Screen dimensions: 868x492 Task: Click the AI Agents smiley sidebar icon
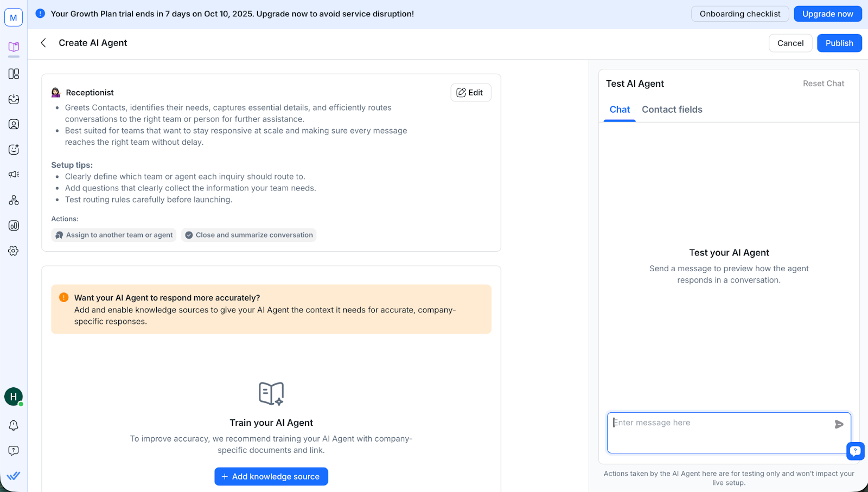point(14,150)
